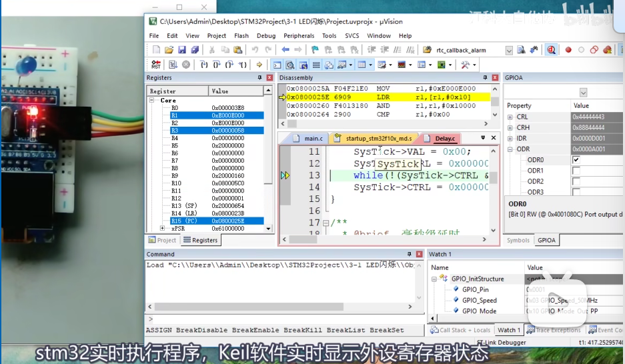Collapse ODR register in GPIOA
This screenshot has width=625, height=364.
click(x=510, y=149)
